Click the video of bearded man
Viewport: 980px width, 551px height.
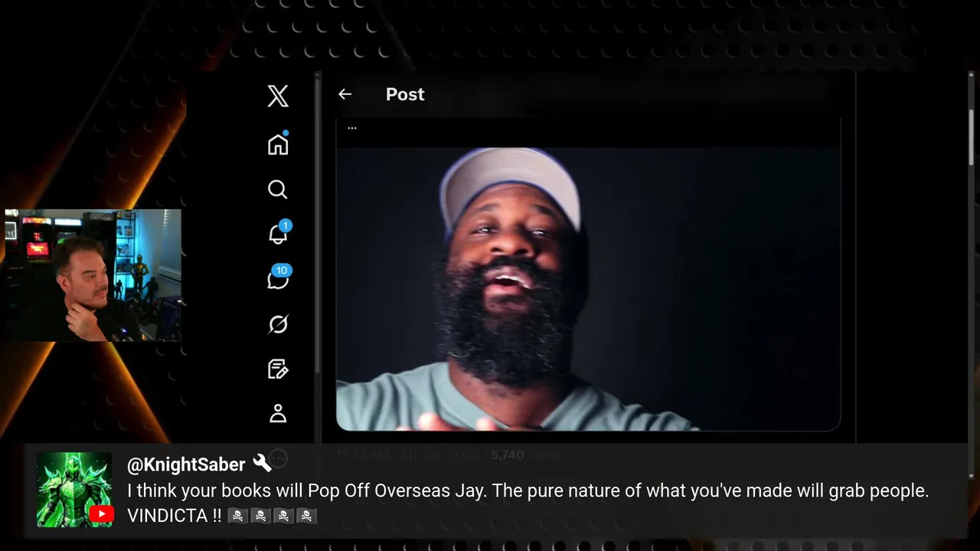[x=588, y=289]
